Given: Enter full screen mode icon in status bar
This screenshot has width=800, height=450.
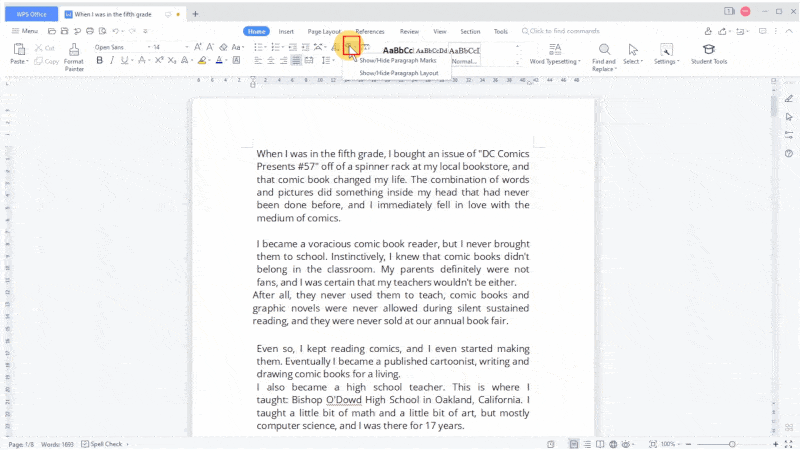Looking at the screenshot, I should (x=789, y=444).
